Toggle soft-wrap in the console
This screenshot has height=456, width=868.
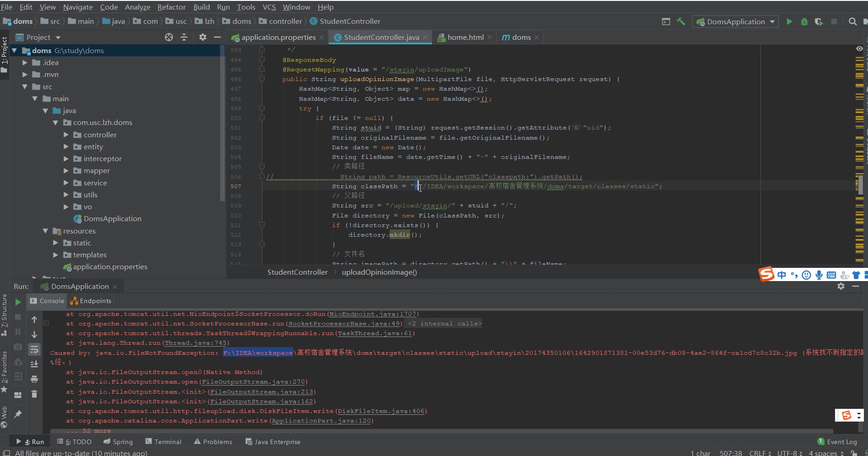click(x=34, y=350)
